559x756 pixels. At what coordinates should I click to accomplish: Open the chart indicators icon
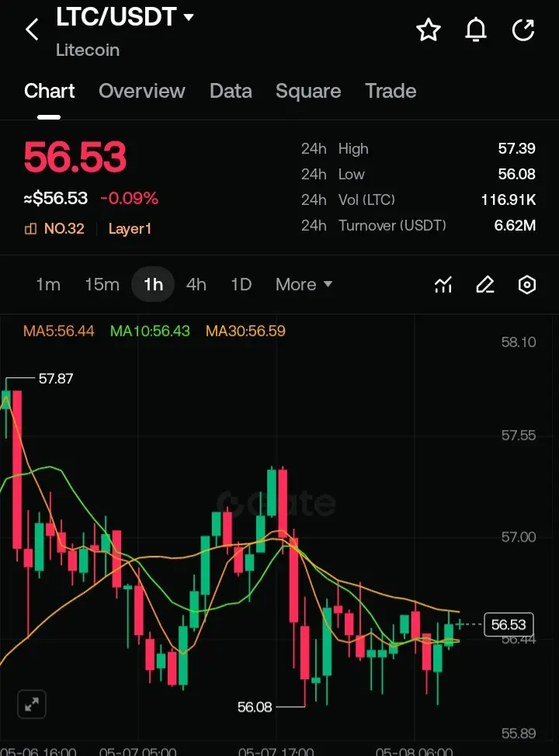pyautogui.click(x=443, y=285)
